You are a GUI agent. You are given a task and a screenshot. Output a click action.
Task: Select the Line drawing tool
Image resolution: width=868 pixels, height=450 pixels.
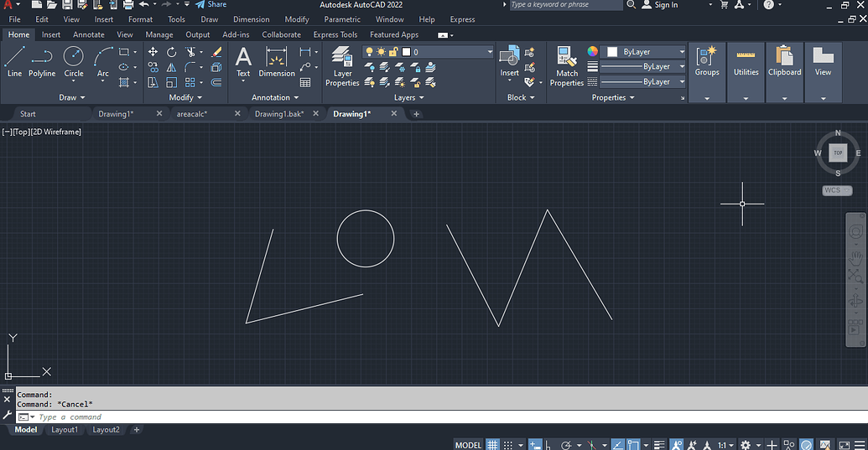click(15, 61)
